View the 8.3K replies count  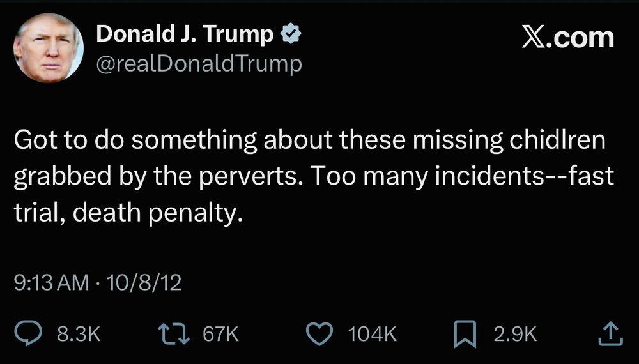click(x=79, y=334)
